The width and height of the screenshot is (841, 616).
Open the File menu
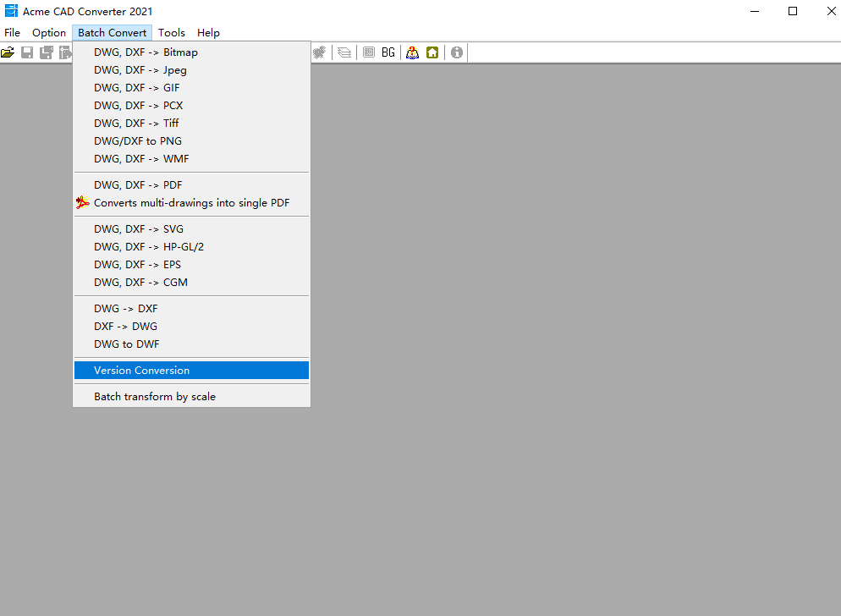[x=13, y=33]
